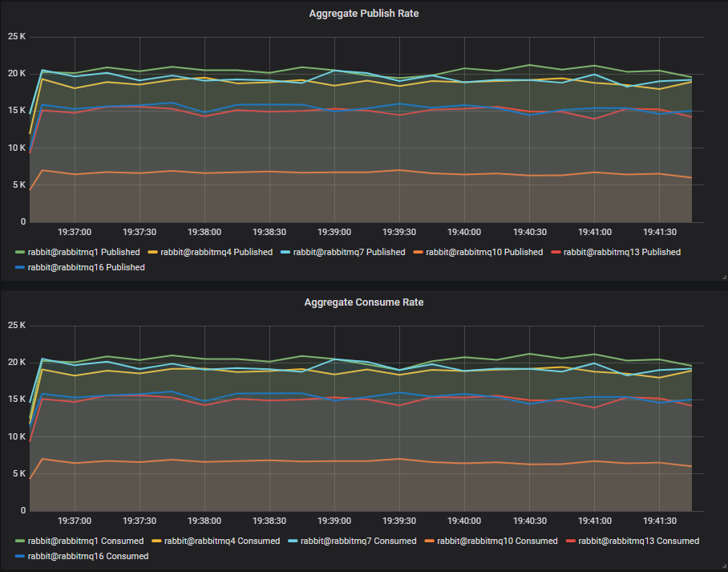
Task: Open the Aggregate Publish Rate panel title menu
Action: pos(364,14)
